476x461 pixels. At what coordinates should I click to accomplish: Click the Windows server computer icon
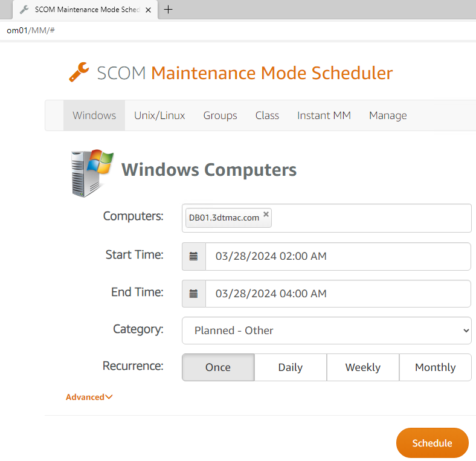92,173
